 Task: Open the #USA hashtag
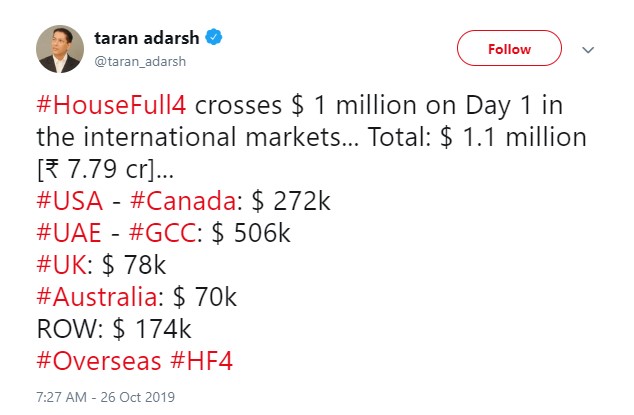pyautogui.click(x=68, y=200)
